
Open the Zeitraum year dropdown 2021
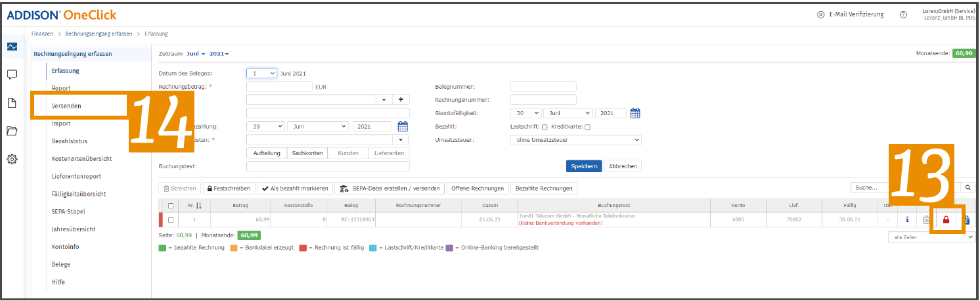click(219, 53)
